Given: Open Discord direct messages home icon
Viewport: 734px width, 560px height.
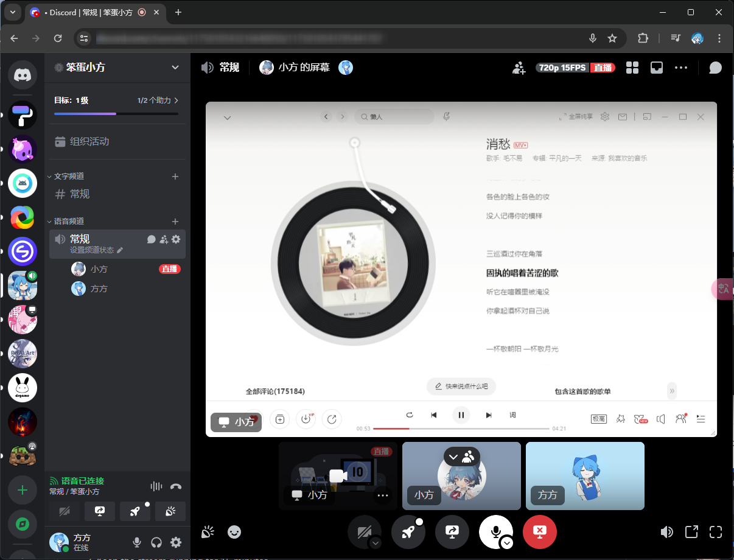Looking at the screenshot, I should 23,75.
